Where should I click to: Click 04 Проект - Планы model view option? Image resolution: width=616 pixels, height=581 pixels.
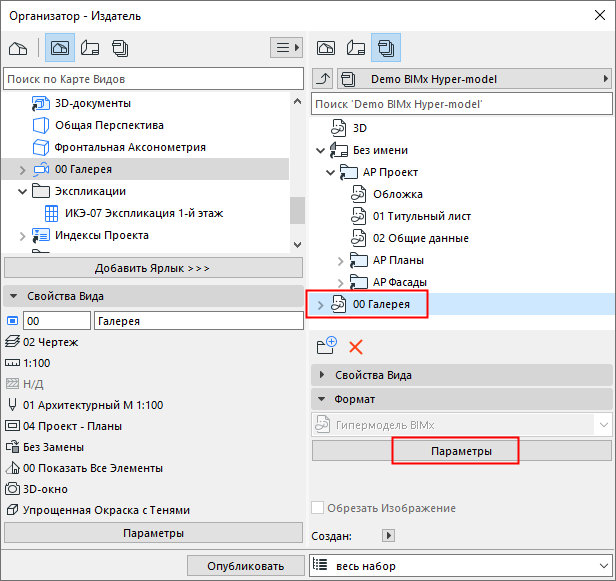72,426
